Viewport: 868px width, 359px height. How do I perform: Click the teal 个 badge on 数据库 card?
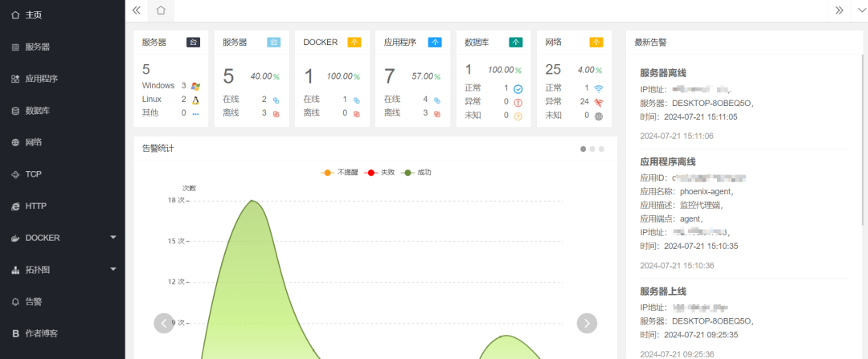[516, 42]
